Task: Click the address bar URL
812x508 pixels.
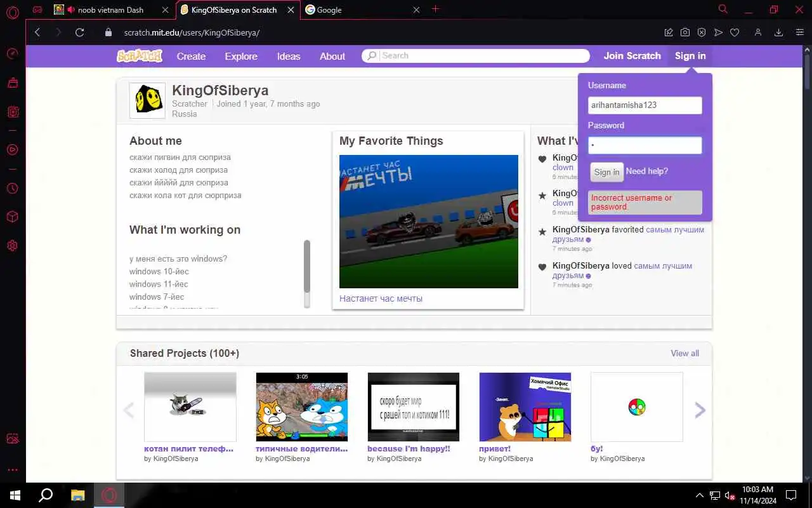Action: click(192, 32)
